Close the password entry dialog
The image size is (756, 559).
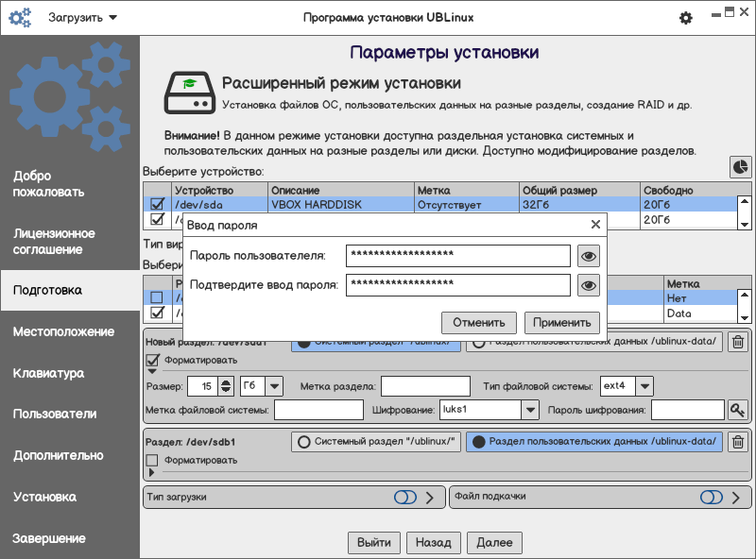pyautogui.click(x=595, y=225)
